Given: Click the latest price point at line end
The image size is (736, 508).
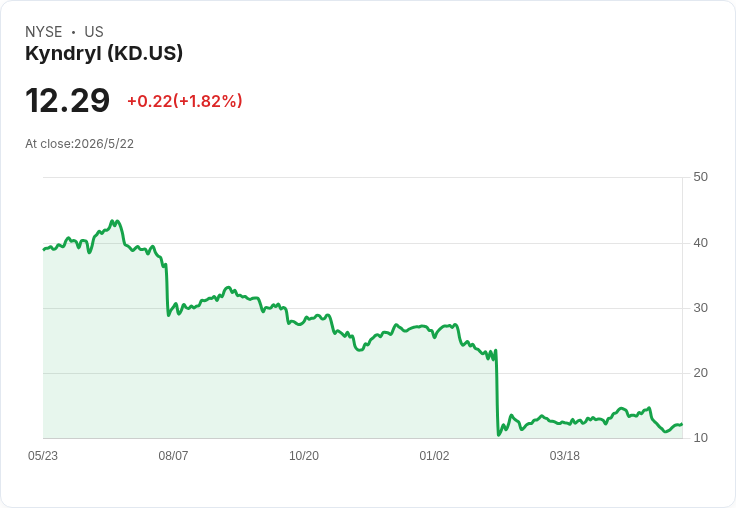Looking at the screenshot, I should pyautogui.click(x=682, y=424).
